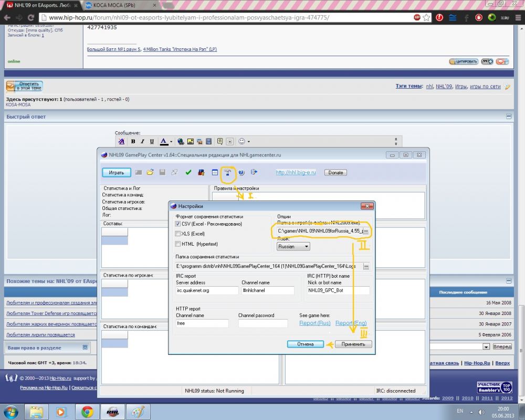Open Windows Explorer from the taskbar

click(36, 412)
